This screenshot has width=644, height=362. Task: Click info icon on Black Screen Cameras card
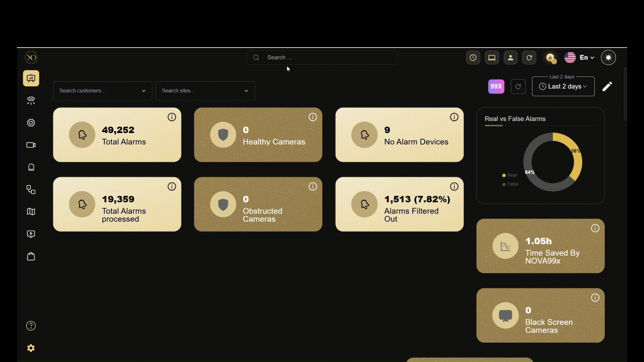595,298
